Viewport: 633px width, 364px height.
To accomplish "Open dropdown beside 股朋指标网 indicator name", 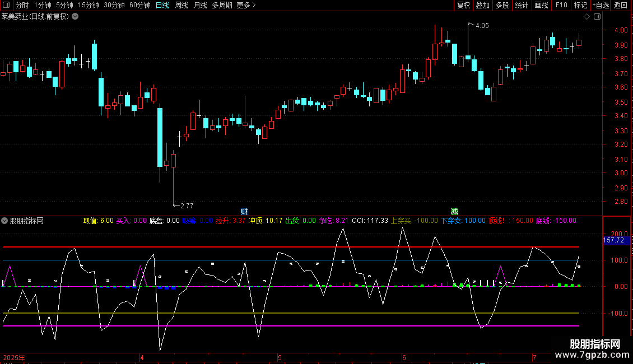I will pos(4,221).
